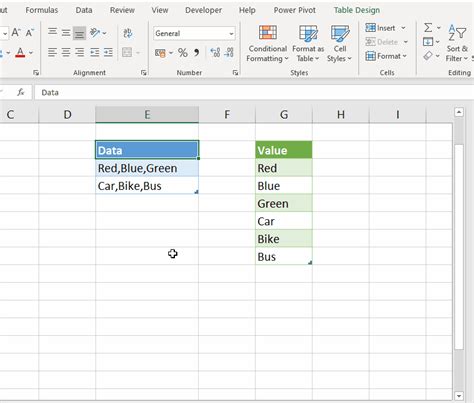Switch to the View tab
Viewport: 474px width, 403px height.
coord(160,10)
